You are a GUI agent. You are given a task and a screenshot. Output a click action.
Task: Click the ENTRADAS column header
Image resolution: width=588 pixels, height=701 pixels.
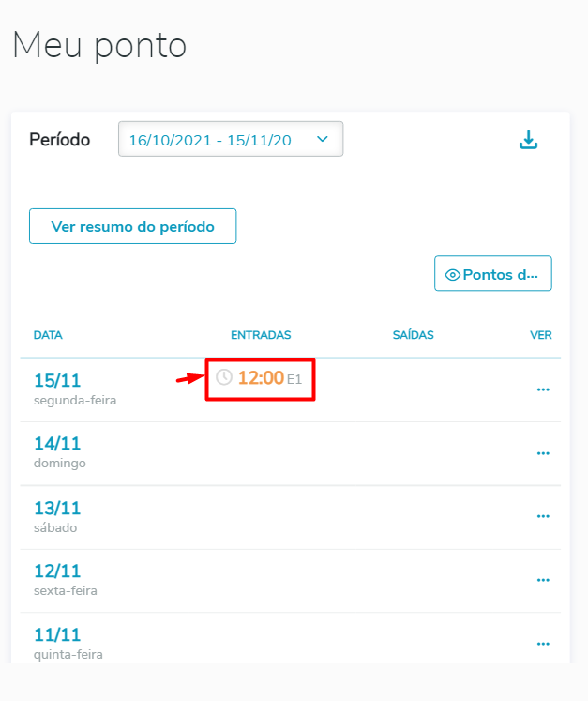pyautogui.click(x=261, y=335)
